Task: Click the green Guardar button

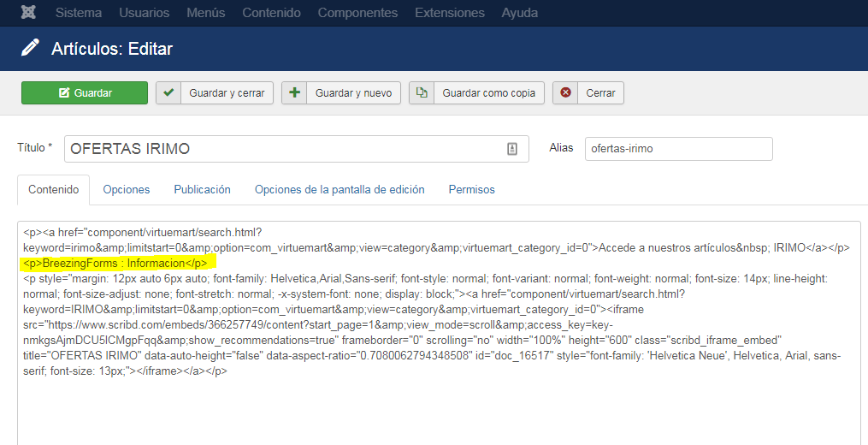Action: pos(85,93)
